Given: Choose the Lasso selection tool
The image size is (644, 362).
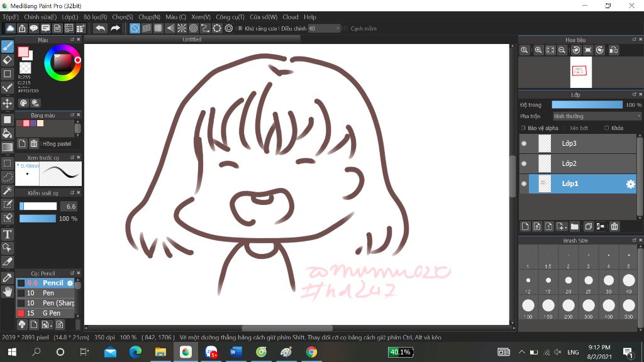Looking at the screenshot, I should [8, 177].
